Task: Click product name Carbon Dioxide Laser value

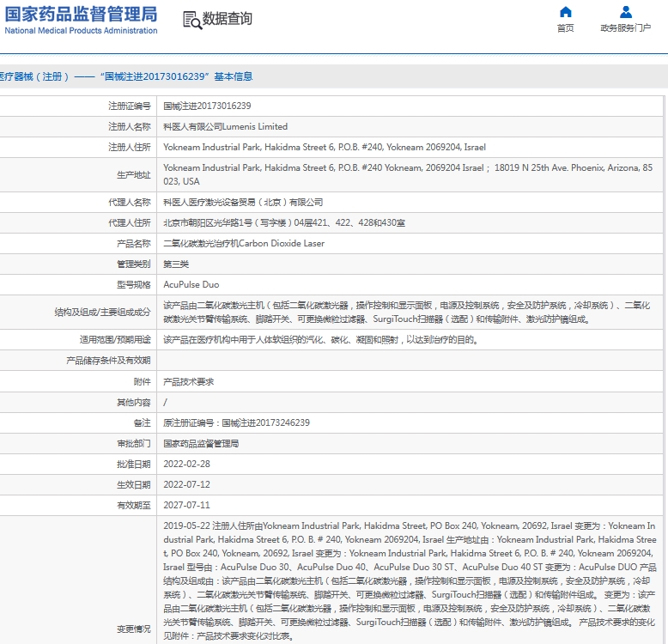Action: point(244,243)
